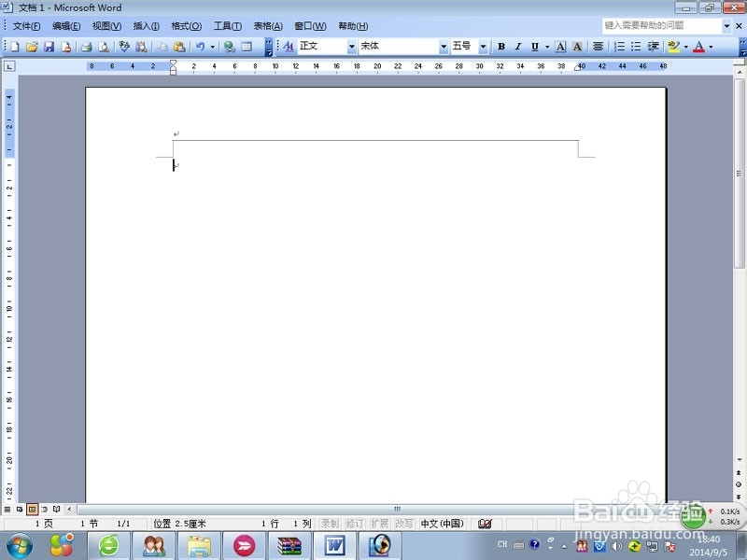Undo the last action
Image resolution: width=747 pixels, height=560 pixels.
point(201,47)
